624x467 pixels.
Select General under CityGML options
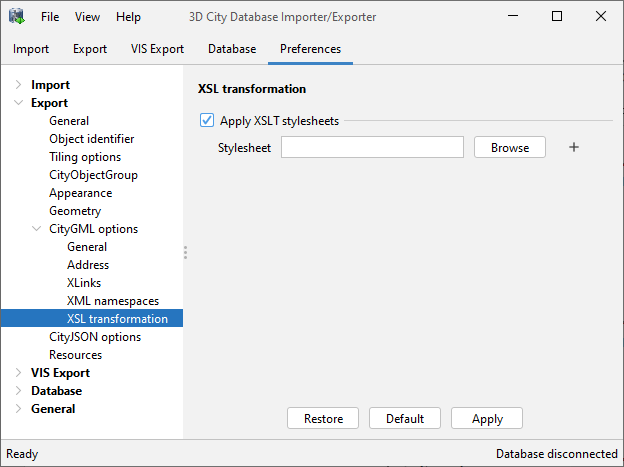click(x=87, y=247)
